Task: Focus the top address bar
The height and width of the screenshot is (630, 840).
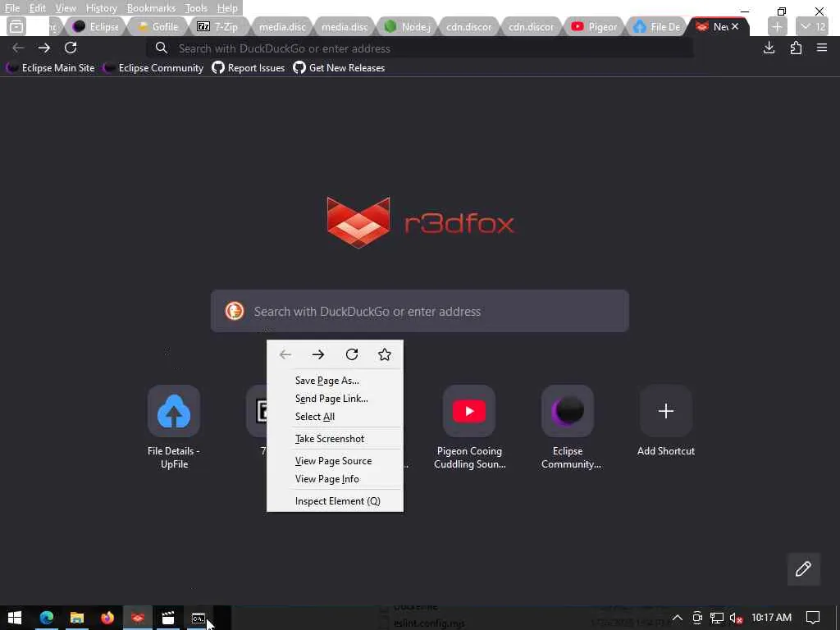Action: click(x=420, y=48)
